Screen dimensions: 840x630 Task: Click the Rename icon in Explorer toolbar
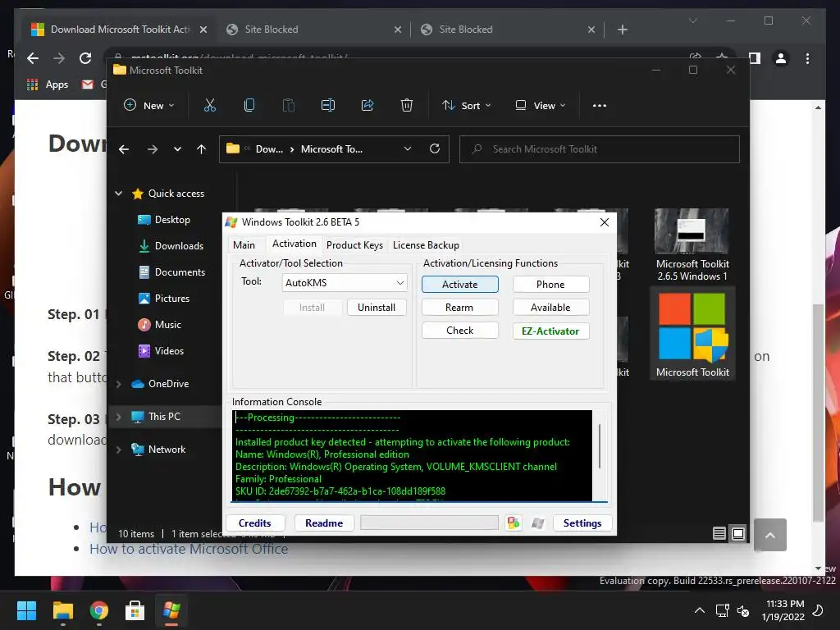[x=328, y=106]
